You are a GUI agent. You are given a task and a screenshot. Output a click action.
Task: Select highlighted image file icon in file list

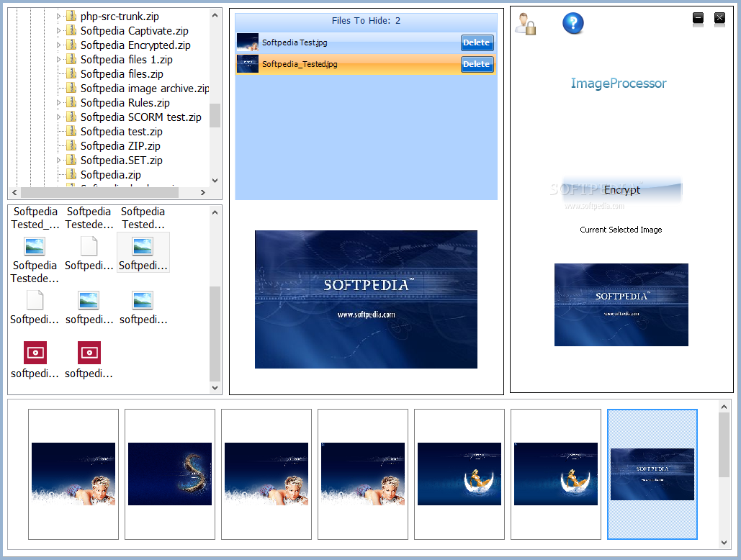coord(143,246)
